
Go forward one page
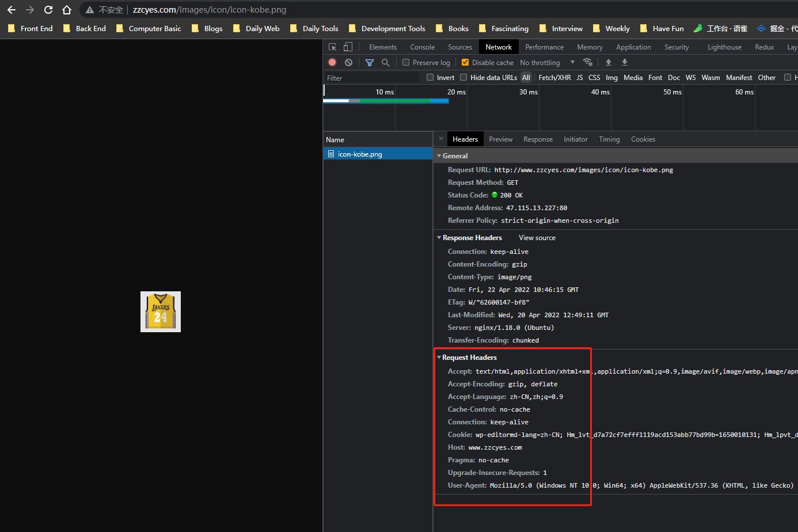pyautogui.click(x=30, y=10)
